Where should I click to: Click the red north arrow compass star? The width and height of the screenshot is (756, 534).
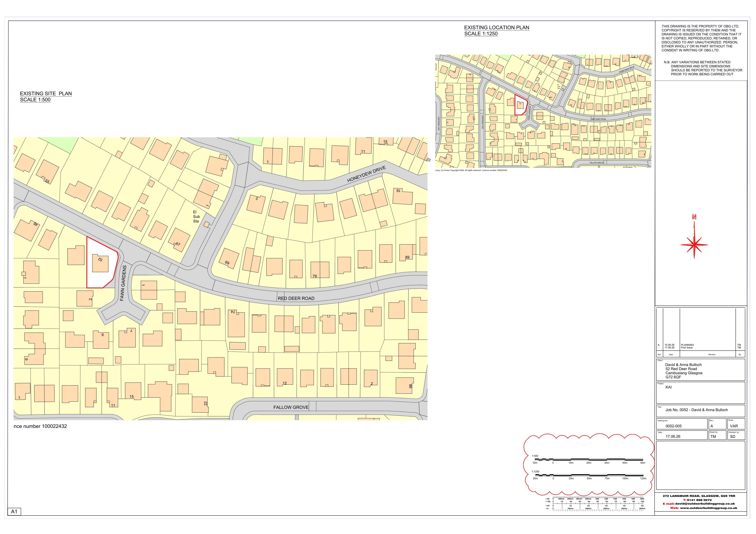(694, 245)
